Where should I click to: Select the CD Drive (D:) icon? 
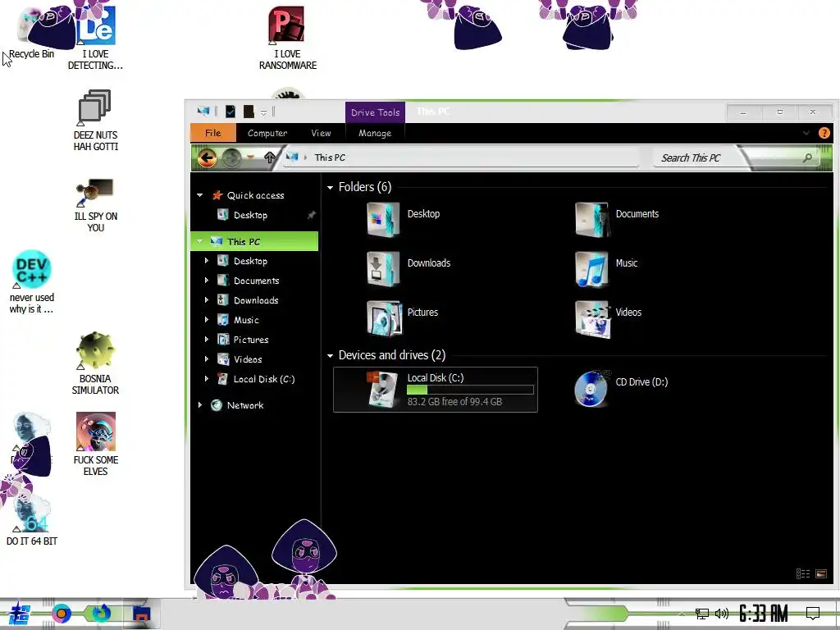click(592, 388)
